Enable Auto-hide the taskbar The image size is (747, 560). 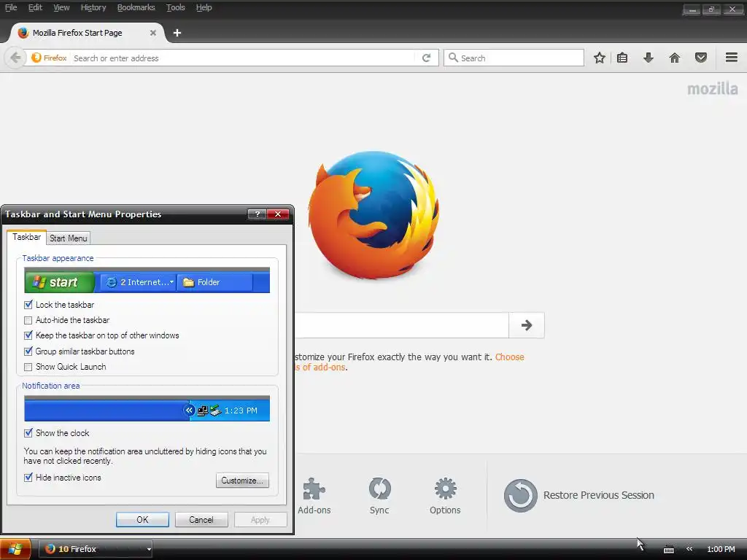click(28, 321)
